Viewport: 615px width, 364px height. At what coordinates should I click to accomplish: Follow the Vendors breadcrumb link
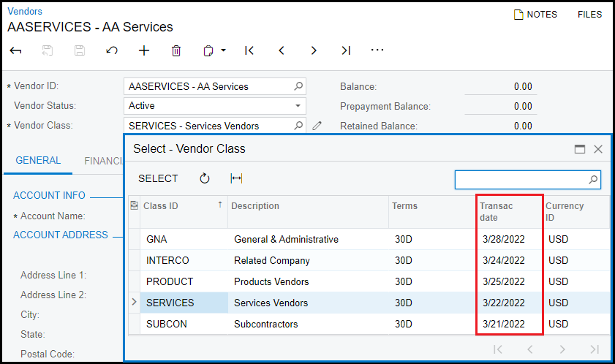point(25,11)
